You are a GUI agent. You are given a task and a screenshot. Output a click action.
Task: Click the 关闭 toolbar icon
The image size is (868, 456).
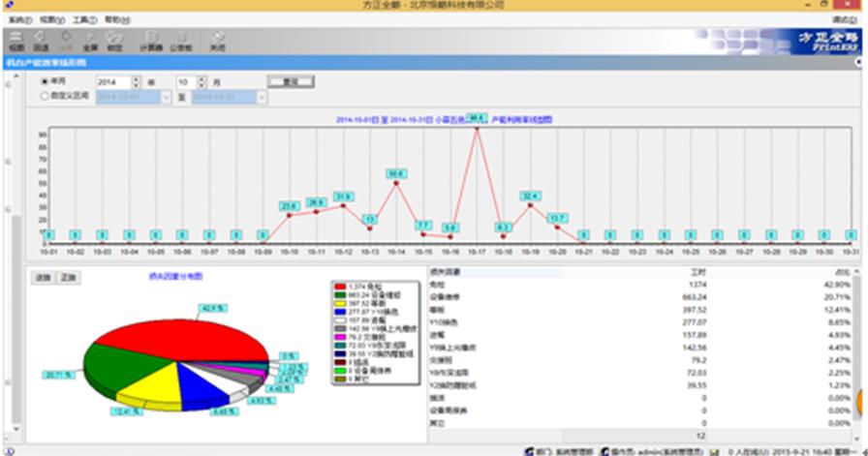point(218,40)
